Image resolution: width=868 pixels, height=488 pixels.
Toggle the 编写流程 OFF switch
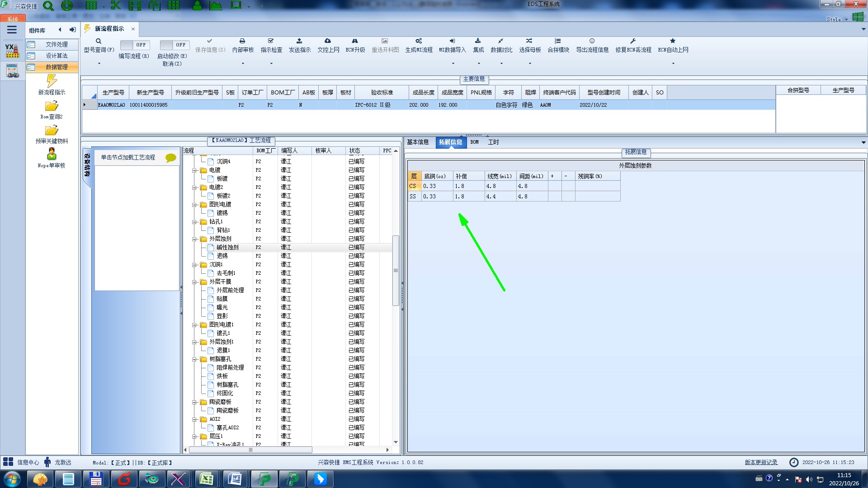134,45
